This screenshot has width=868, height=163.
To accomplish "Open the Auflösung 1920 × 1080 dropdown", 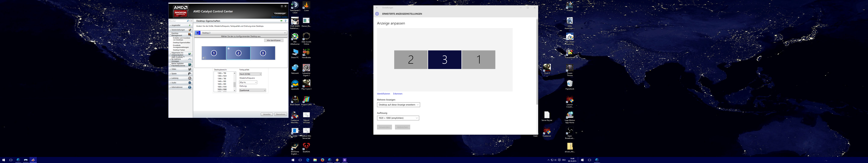I will click(398, 118).
